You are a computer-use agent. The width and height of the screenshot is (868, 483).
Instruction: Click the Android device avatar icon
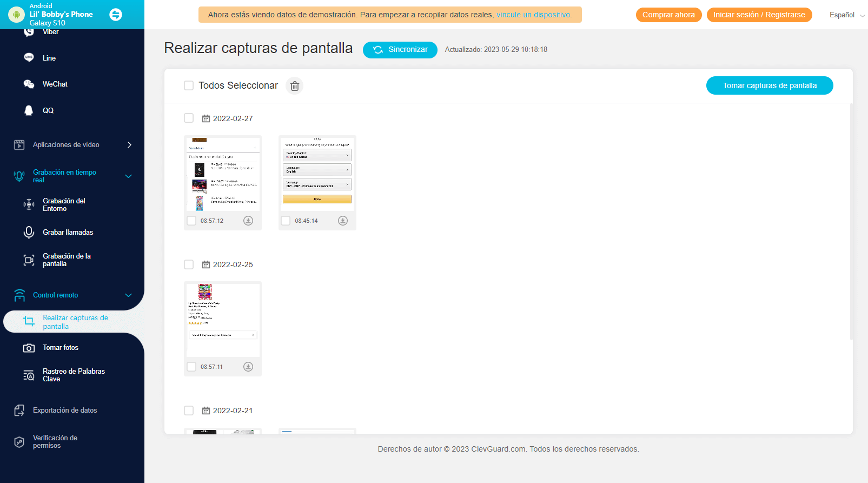pos(16,15)
